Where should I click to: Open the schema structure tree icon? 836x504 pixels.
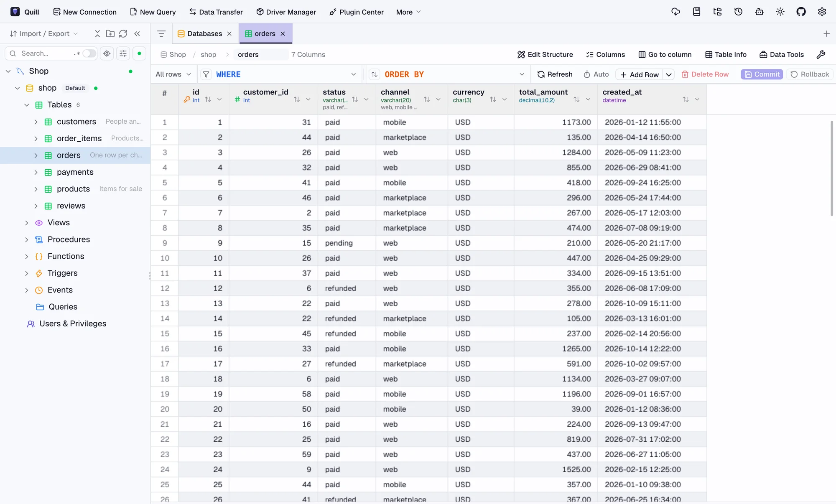tap(717, 12)
